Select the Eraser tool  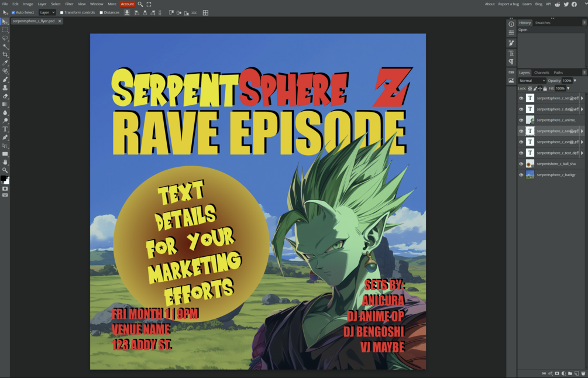[x=5, y=96]
